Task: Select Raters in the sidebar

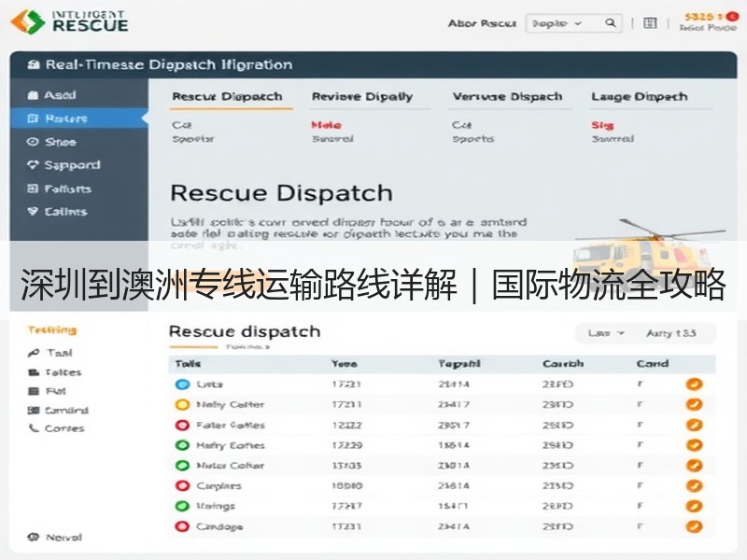Action: pos(78,119)
